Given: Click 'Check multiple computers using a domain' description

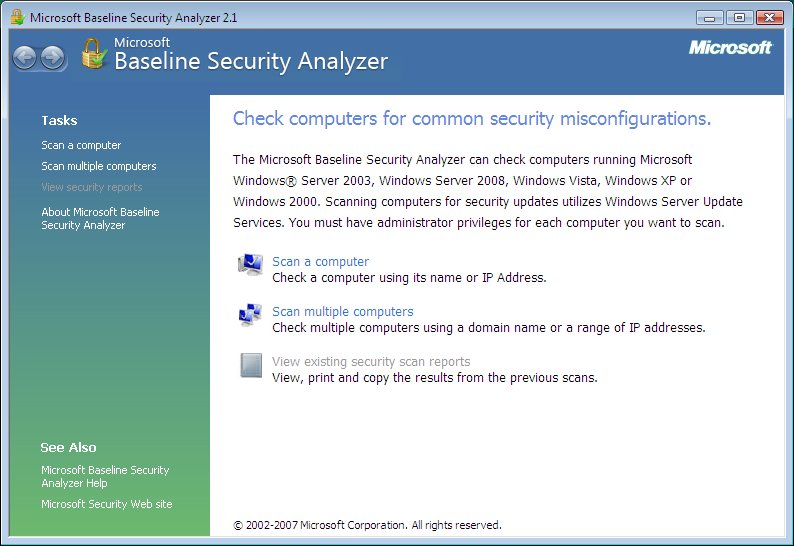Looking at the screenshot, I should click(489, 328).
